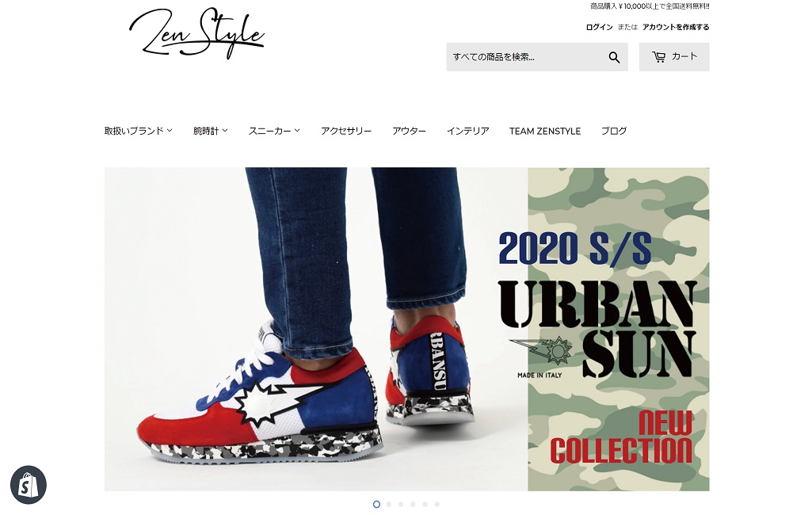Open the Shopify bag chat icon

click(29, 485)
